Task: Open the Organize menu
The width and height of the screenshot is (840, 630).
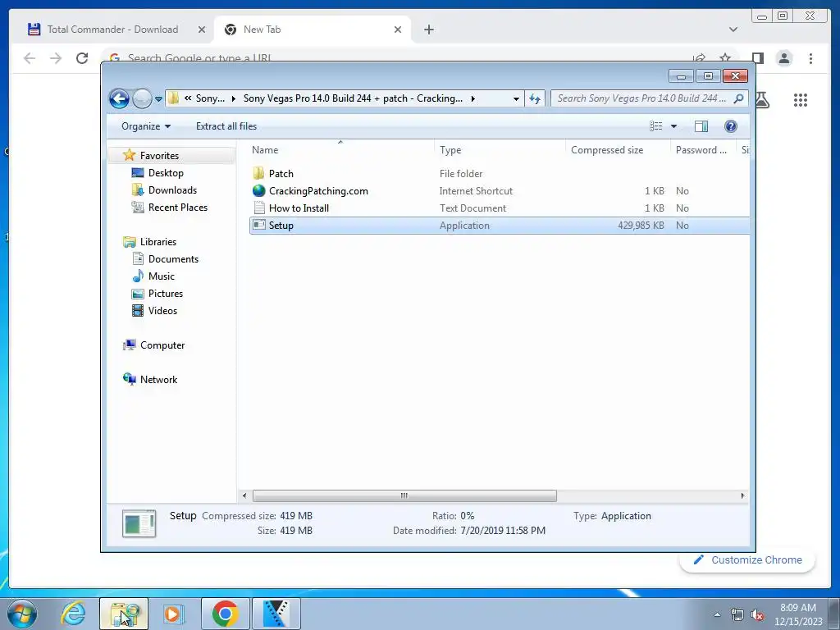Action: [146, 126]
